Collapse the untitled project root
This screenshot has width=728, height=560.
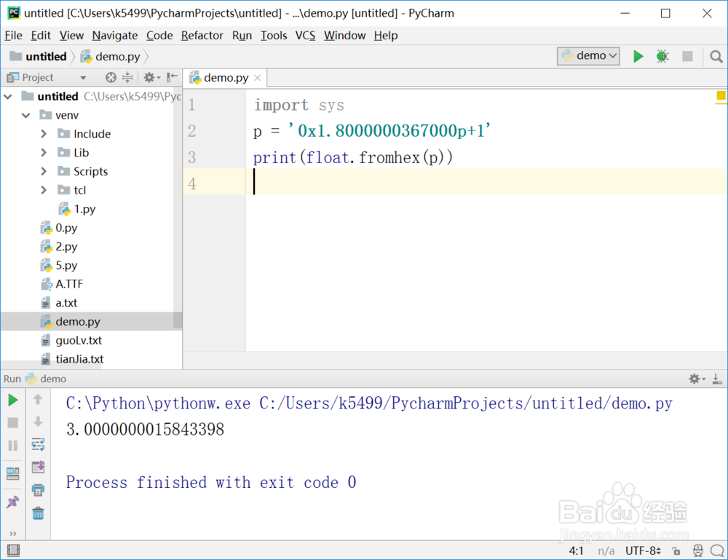pyautogui.click(x=8, y=97)
